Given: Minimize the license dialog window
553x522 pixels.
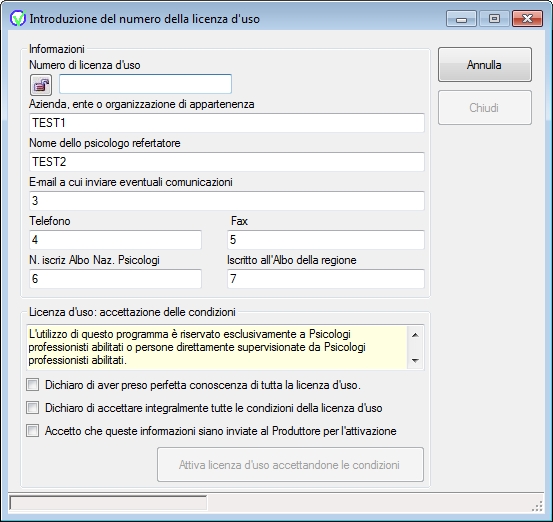Looking at the screenshot, I should coord(461,18).
